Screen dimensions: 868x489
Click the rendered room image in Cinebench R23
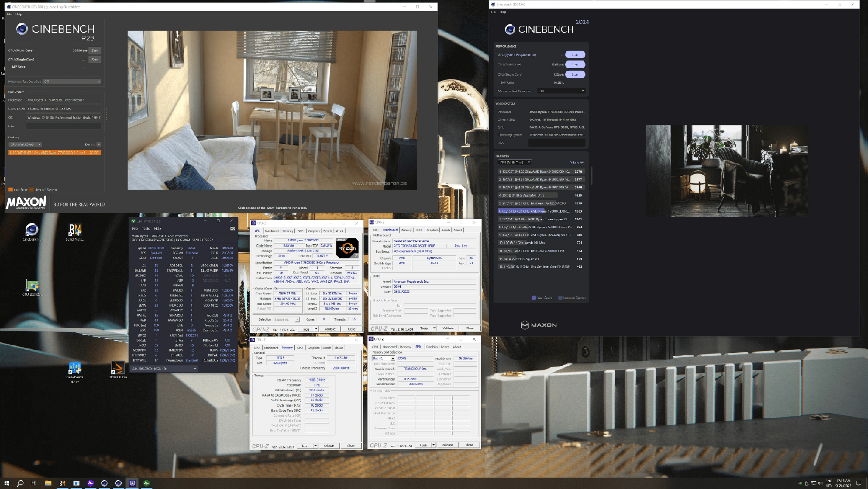(x=272, y=110)
